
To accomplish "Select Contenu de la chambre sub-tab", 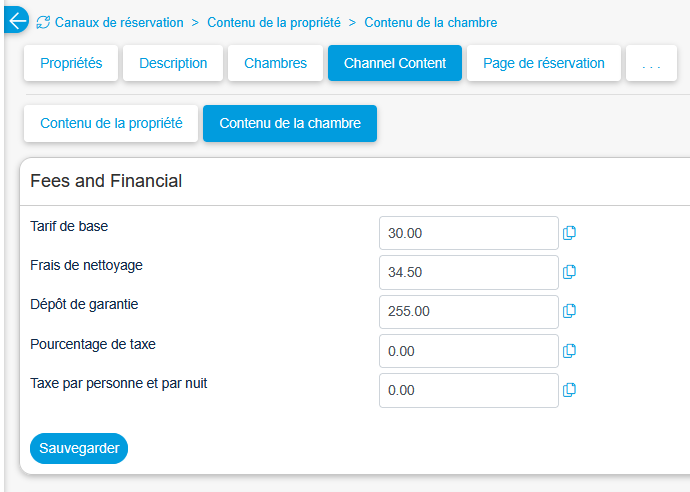I will [289, 124].
